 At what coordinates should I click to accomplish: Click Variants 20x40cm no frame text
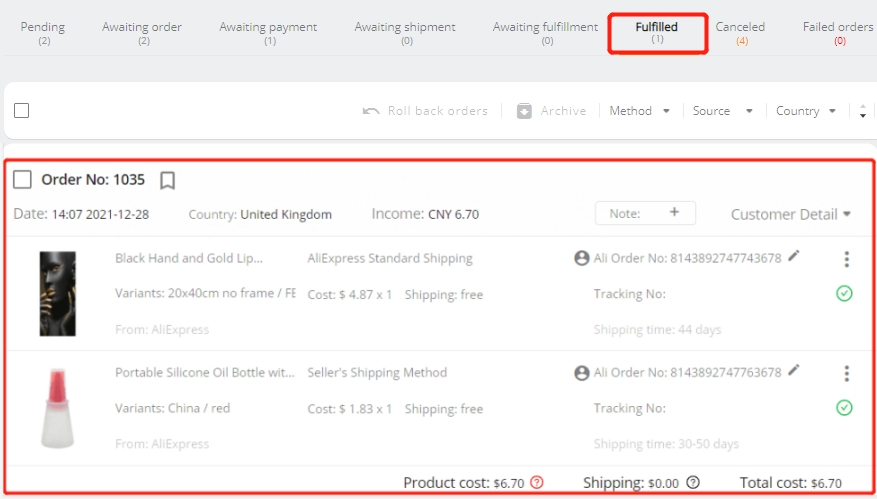pyautogui.click(x=205, y=293)
